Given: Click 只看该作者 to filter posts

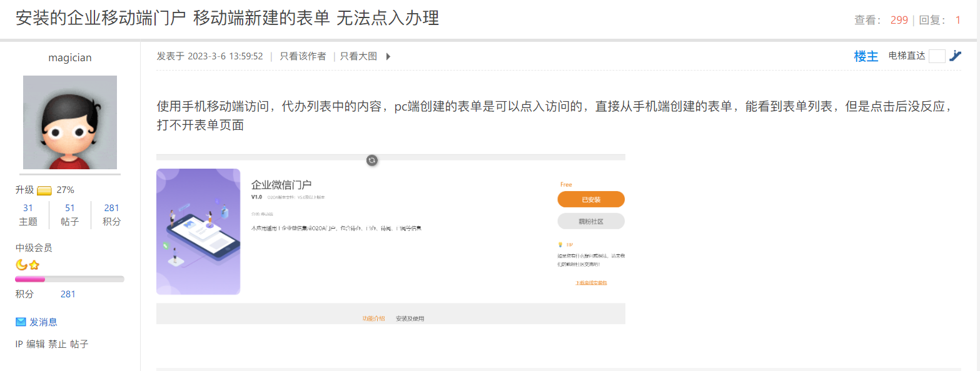Looking at the screenshot, I should (x=303, y=56).
